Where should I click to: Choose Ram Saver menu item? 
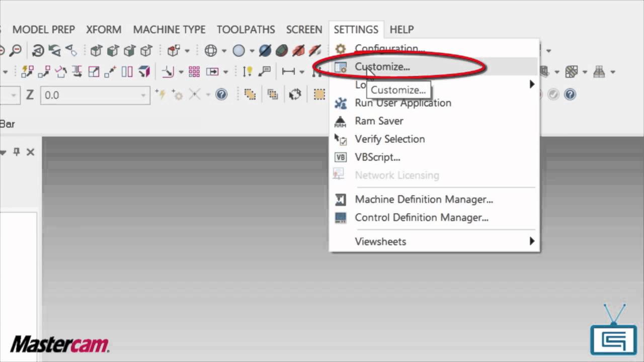tap(435, 121)
